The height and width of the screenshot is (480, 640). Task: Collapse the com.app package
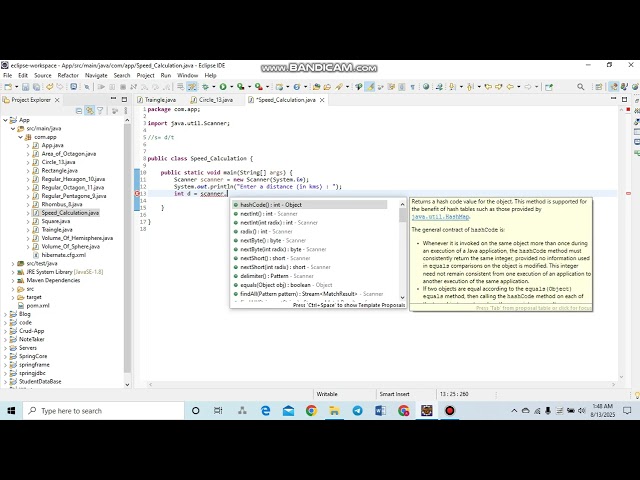pos(20,137)
